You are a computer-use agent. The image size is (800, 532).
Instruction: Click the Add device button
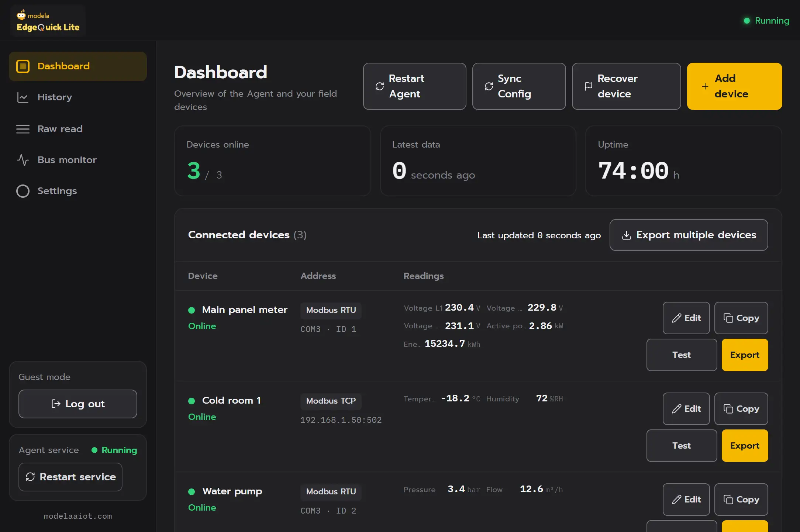coord(734,86)
